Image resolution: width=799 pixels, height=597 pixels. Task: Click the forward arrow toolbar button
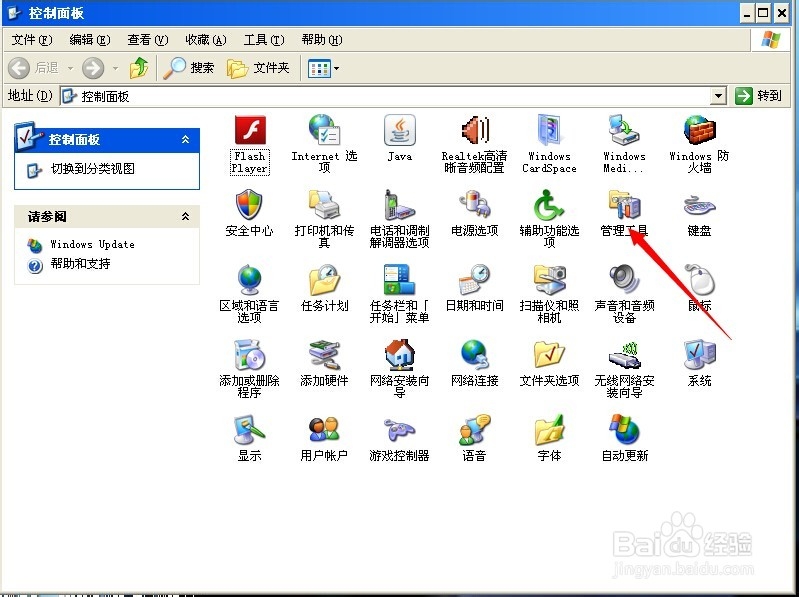[x=93, y=68]
